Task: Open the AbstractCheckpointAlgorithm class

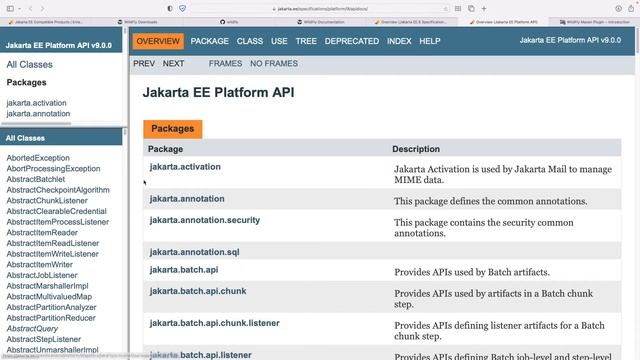Action: (58, 190)
